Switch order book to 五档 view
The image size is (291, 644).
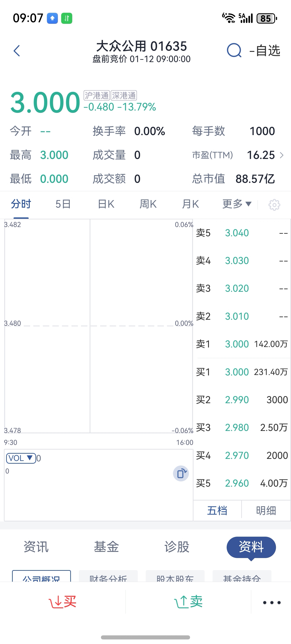pos(217,511)
